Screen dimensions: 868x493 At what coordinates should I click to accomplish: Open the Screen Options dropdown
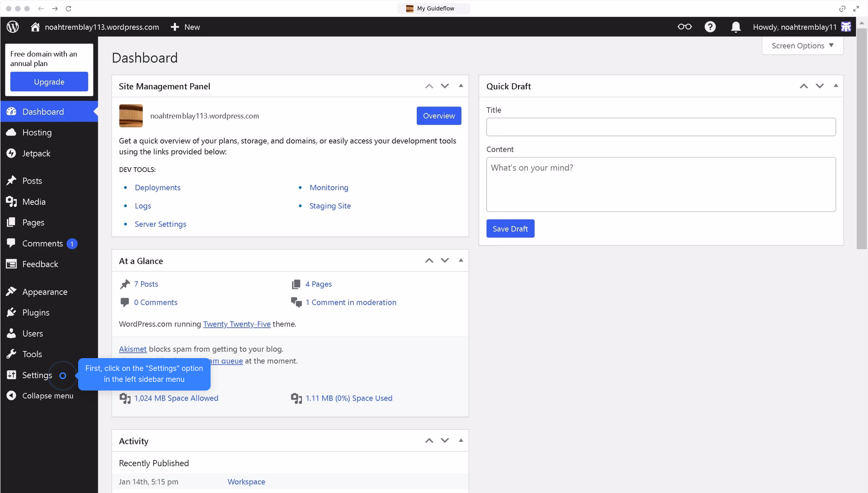[x=802, y=45]
